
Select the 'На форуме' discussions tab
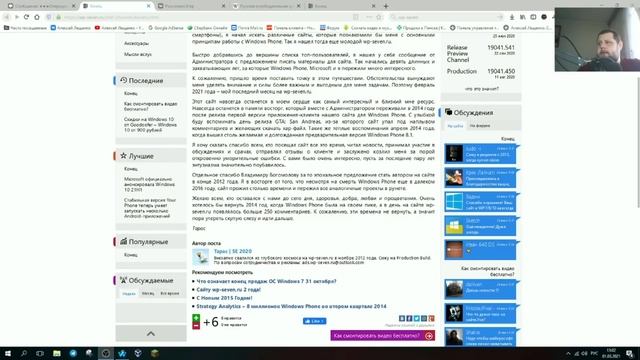[480, 126]
